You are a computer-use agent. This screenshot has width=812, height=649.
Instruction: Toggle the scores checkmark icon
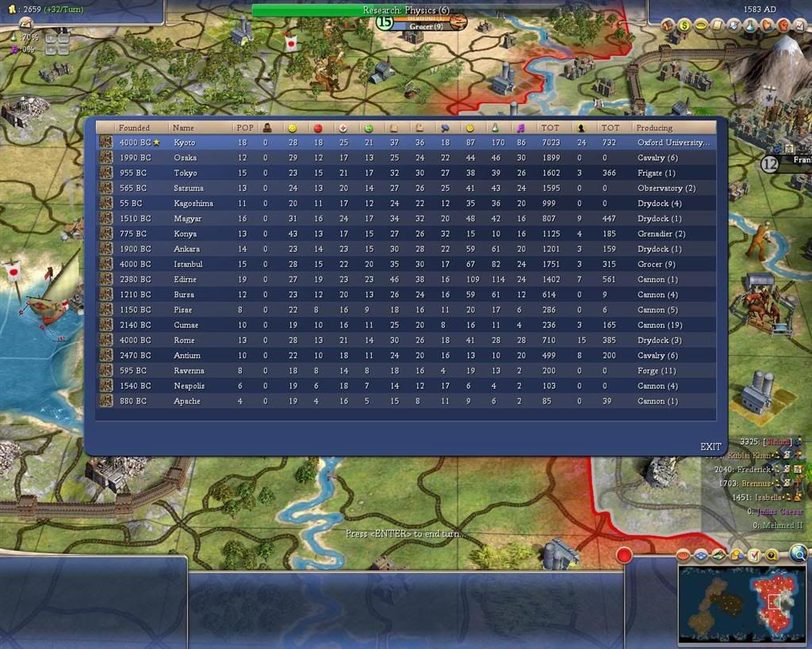point(754,555)
